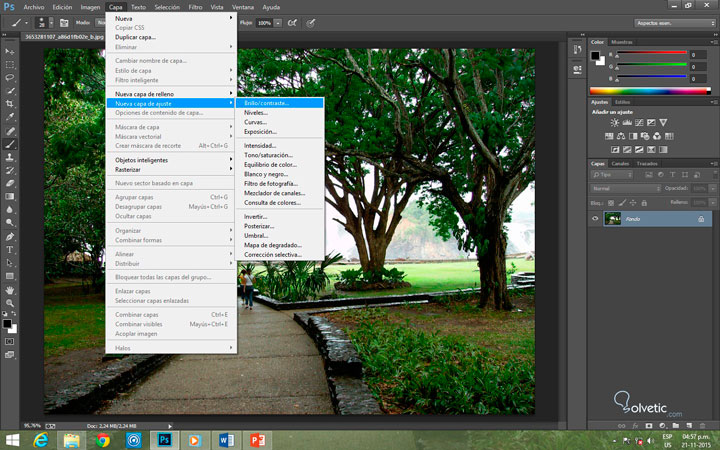Click Brillo/contraste... highlighted entry

(279, 103)
